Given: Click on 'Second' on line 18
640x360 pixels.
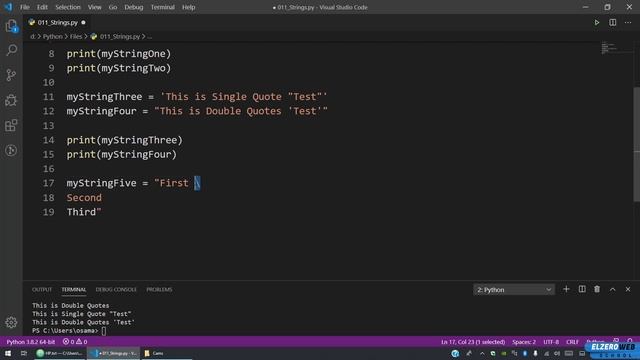Looking at the screenshot, I should (x=84, y=198).
